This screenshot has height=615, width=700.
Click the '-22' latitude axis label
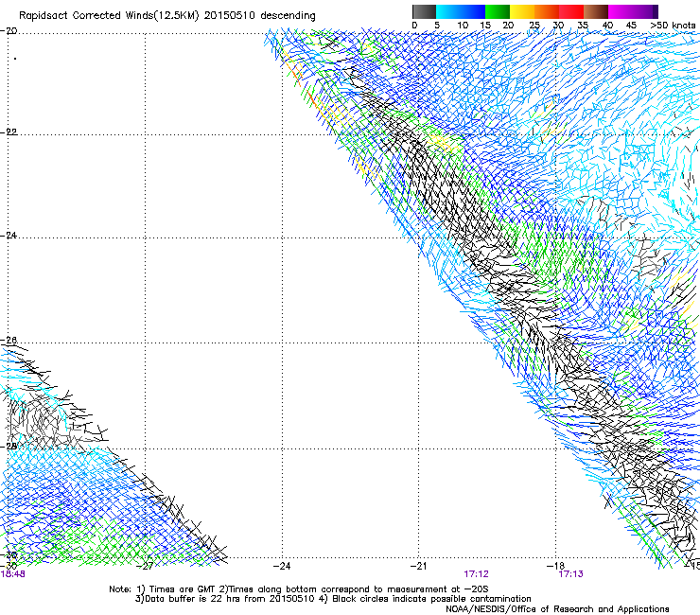pyautogui.click(x=9, y=132)
